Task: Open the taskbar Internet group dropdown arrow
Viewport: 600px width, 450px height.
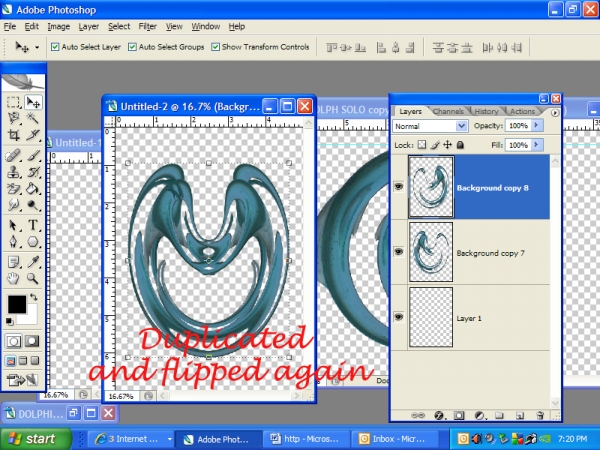Action: (169, 439)
